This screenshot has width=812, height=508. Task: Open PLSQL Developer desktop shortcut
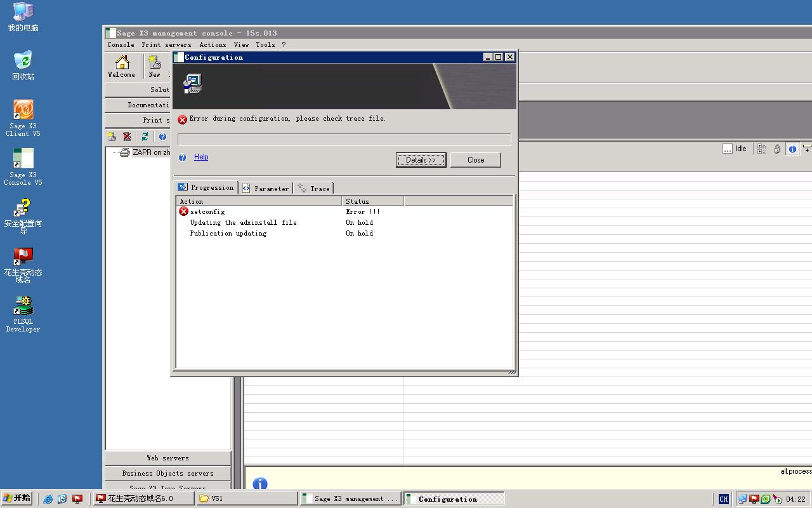pyautogui.click(x=23, y=313)
